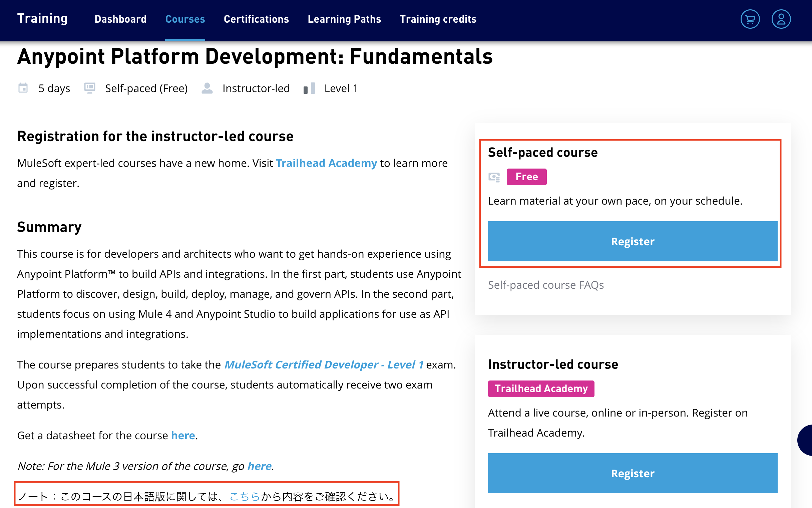812x508 pixels.
Task: Register for the Instructor-led course
Action: click(x=632, y=473)
